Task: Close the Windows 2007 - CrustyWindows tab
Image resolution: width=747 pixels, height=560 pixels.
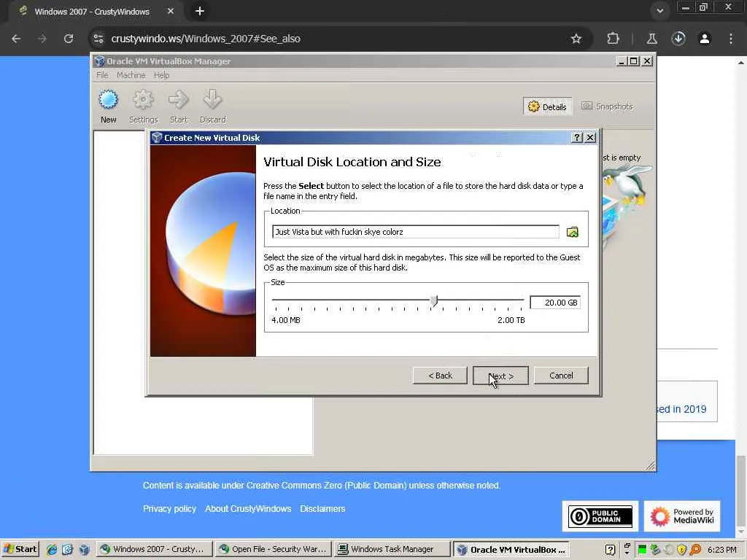Action: pyautogui.click(x=171, y=11)
